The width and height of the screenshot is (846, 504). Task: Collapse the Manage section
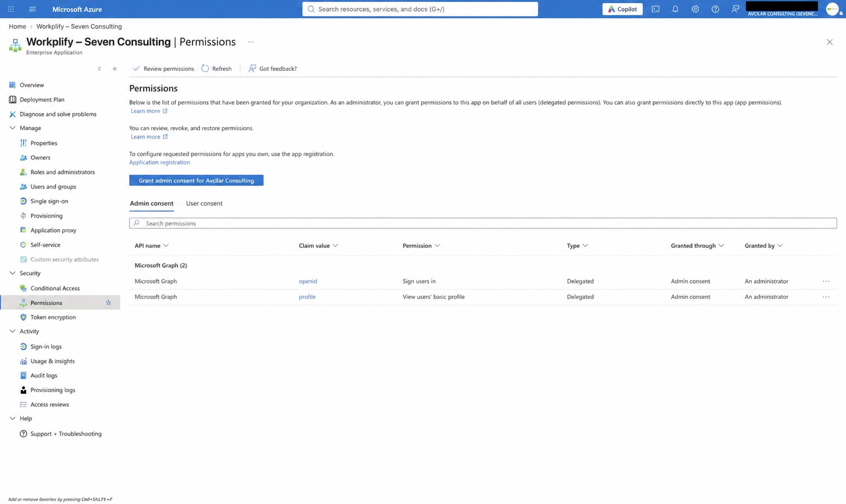click(x=13, y=128)
